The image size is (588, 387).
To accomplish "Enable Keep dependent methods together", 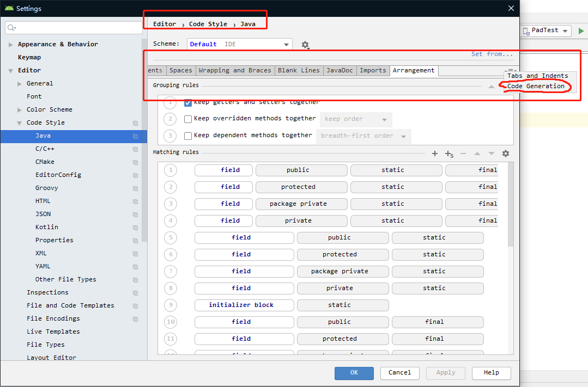I will click(x=188, y=136).
